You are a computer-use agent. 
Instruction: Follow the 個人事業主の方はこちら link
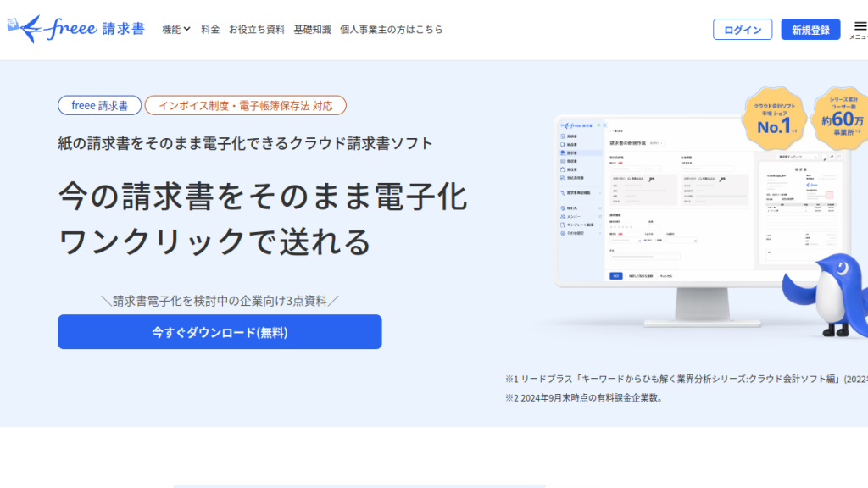pyautogui.click(x=392, y=30)
